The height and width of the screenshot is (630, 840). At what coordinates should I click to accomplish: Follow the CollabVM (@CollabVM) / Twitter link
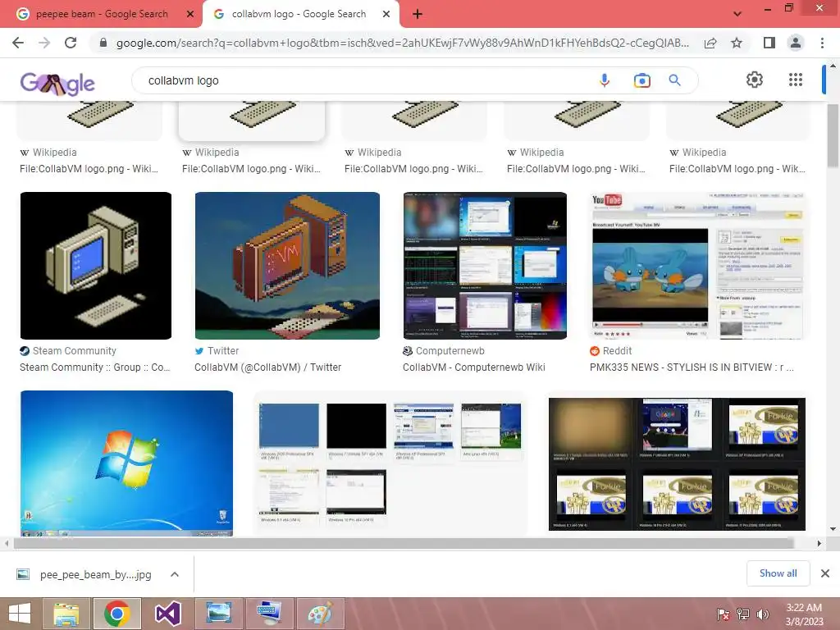tap(268, 367)
